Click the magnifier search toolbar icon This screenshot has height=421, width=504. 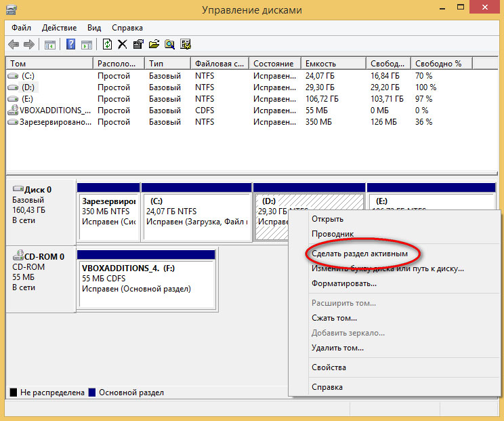point(169,45)
